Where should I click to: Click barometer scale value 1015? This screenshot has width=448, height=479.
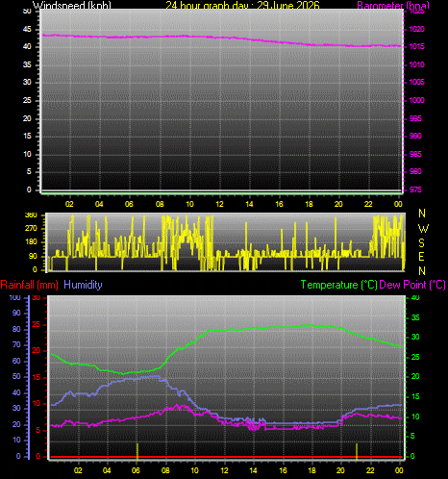tap(416, 46)
